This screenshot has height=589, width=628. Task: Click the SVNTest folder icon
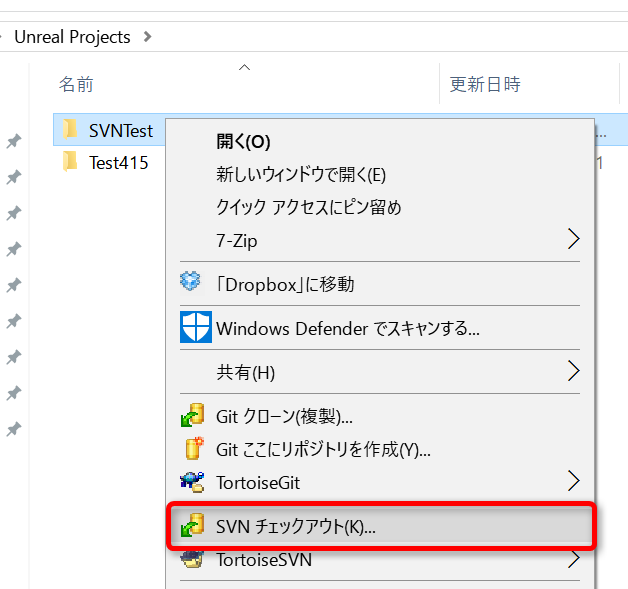coord(70,129)
